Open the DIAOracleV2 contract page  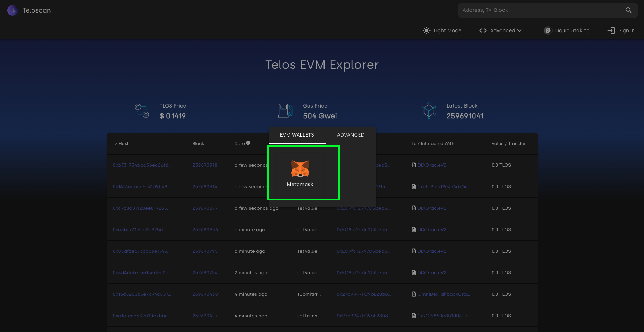[432, 165]
